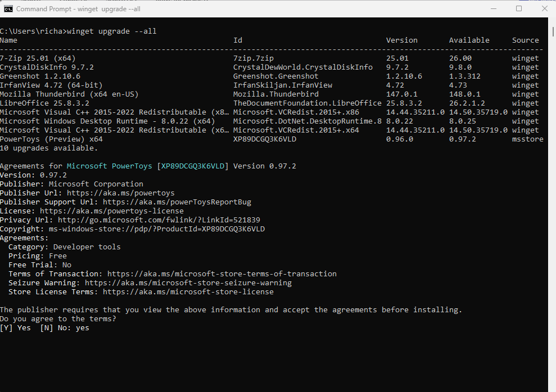The width and height of the screenshot is (556, 392).
Task: Click the powerToysReportBug support URL
Action: coord(177,202)
